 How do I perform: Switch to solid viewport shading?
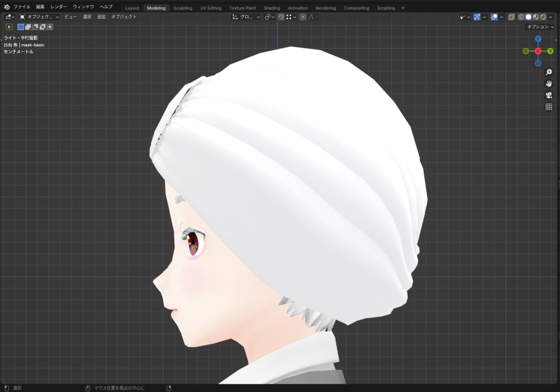point(528,17)
